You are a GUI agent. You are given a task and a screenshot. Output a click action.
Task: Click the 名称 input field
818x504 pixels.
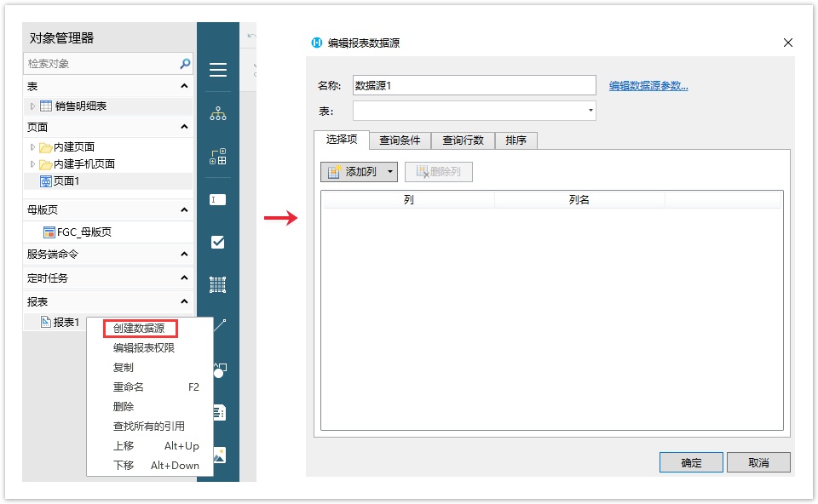pyautogui.click(x=475, y=85)
